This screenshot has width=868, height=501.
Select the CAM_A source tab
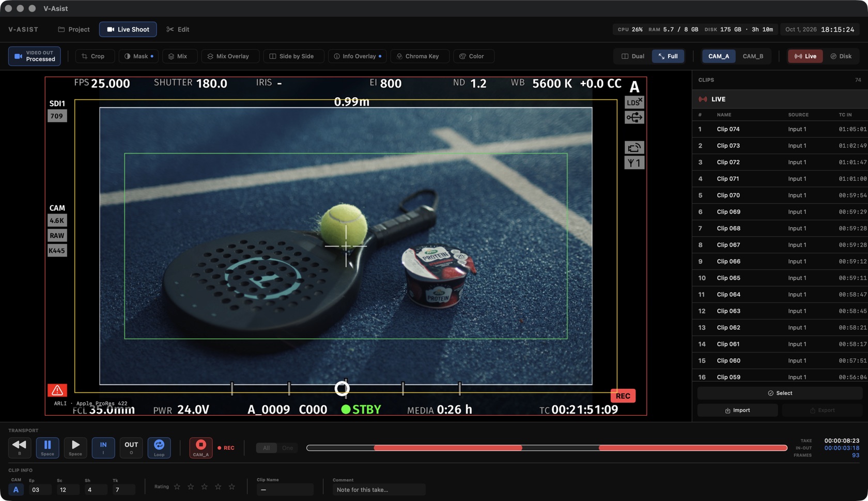click(719, 56)
